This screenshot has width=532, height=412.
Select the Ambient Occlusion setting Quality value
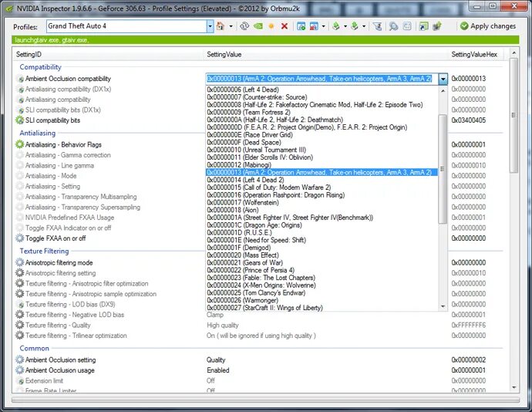coord(216,360)
